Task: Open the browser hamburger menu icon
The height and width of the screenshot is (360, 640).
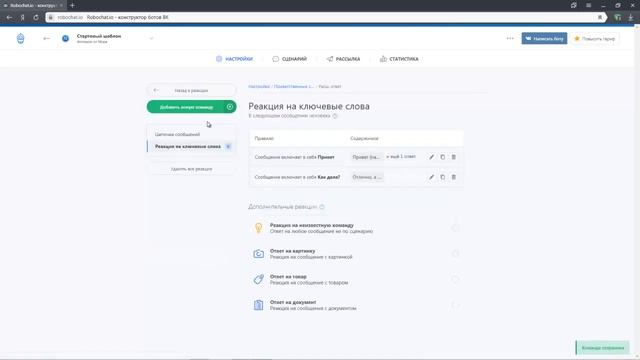Action: (x=588, y=5)
